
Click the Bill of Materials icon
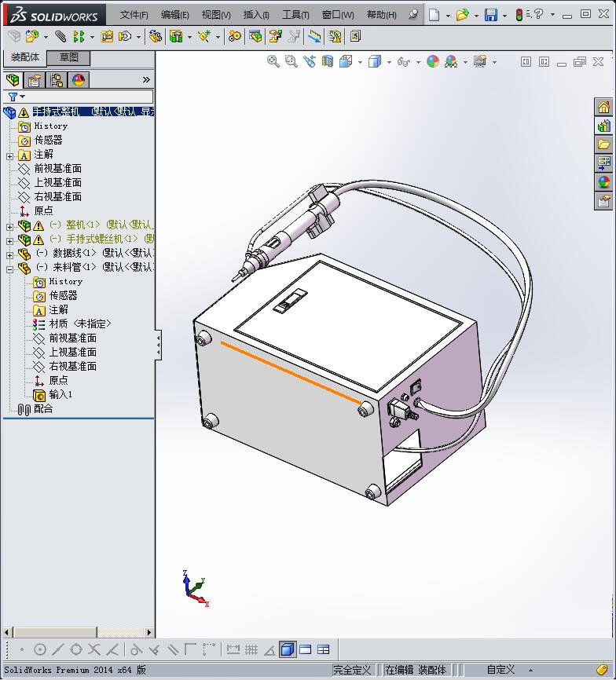click(x=255, y=36)
